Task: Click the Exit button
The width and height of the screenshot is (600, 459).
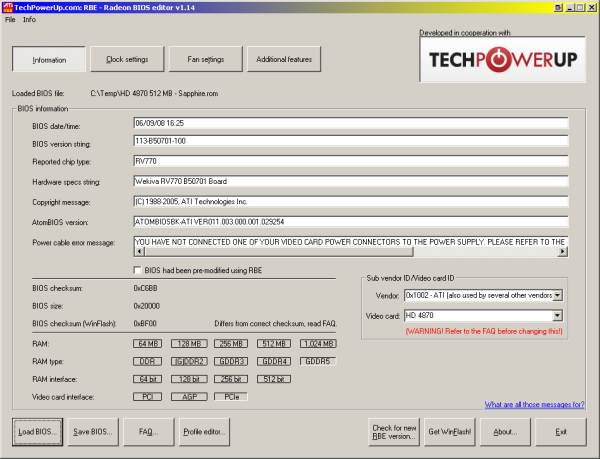Action: [561, 432]
